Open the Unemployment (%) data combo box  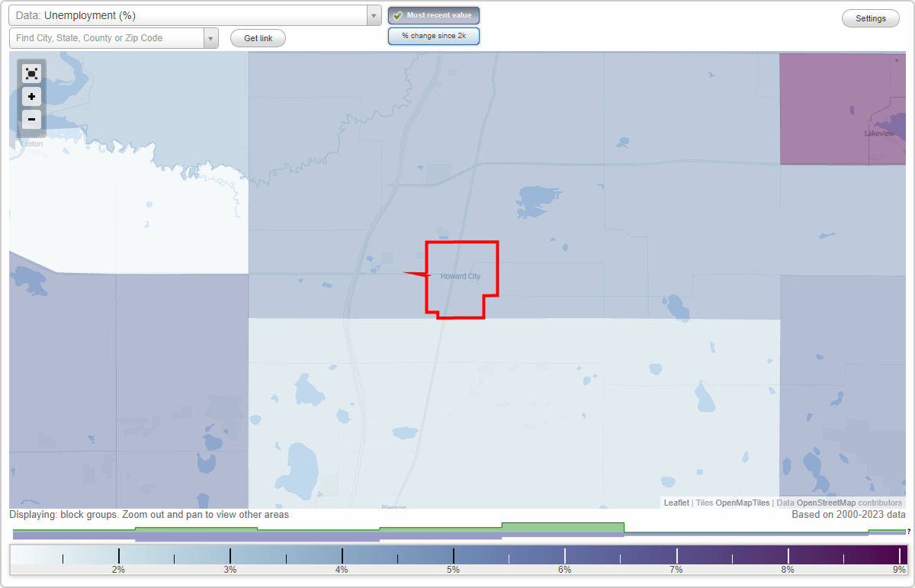(191, 14)
